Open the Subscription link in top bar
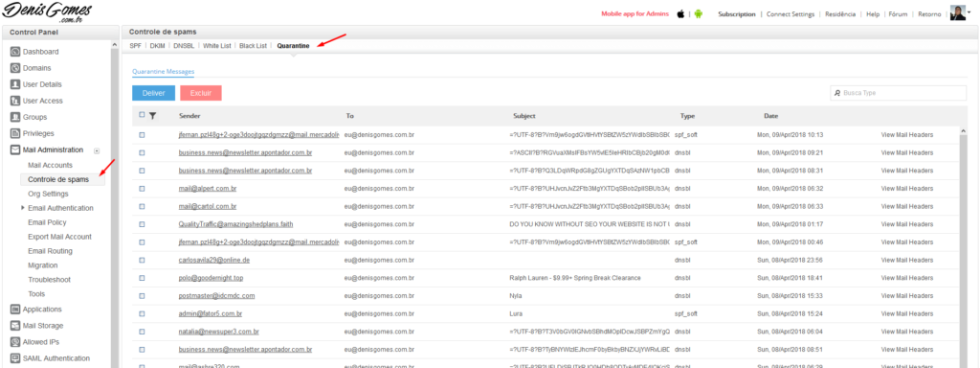This screenshot has width=980, height=368. [x=736, y=13]
